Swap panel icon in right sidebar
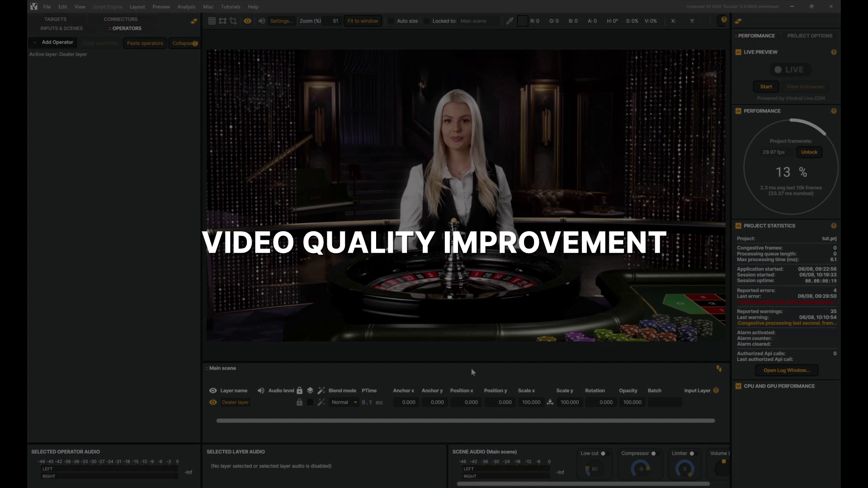This screenshot has width=868, height=488. tap(738, 21)
